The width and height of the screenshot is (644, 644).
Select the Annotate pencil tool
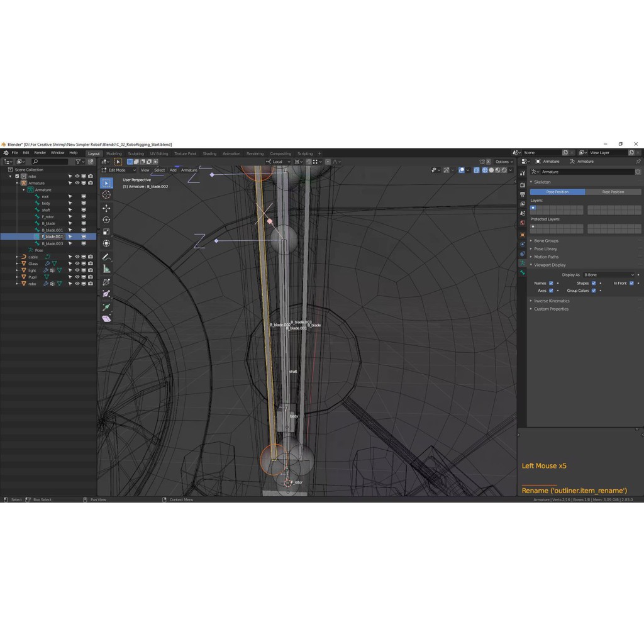[x=106, y=257]
